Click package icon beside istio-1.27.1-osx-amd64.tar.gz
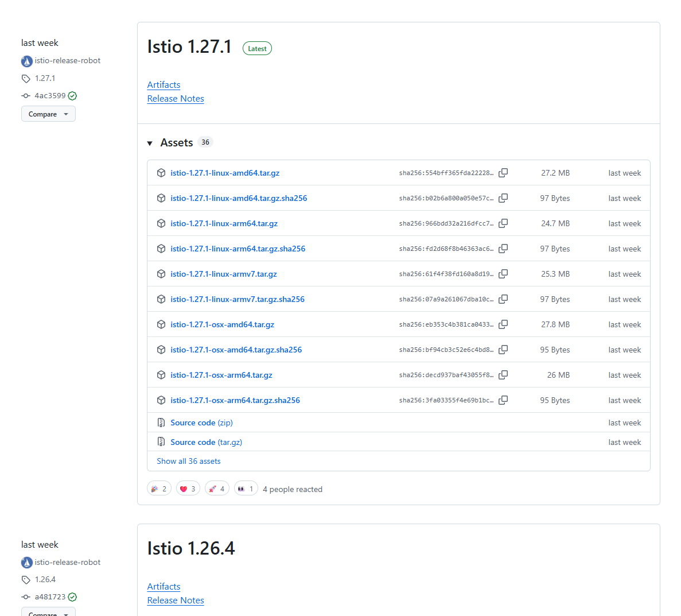 pyautogui.click(x=161, y=324)
